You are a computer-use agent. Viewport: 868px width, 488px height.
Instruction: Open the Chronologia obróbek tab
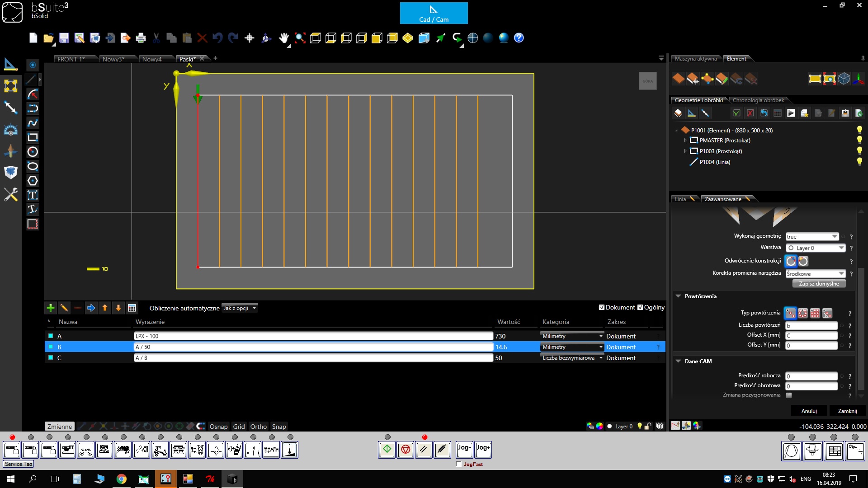758,100
